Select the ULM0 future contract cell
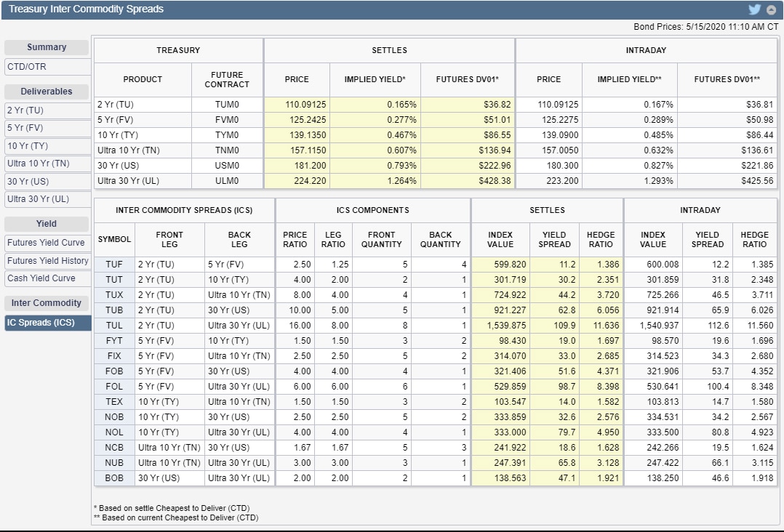784x532 pixels. click(x=227, y=181)
